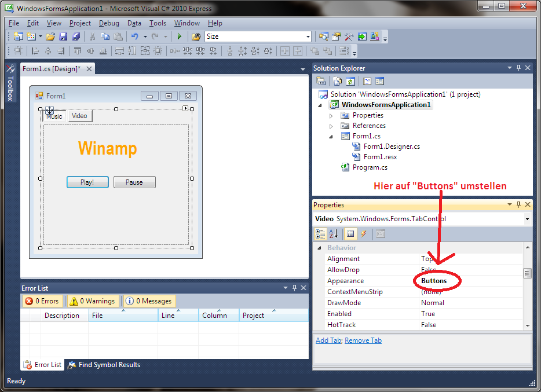Select the Winamp label on the form
The width and height of the screenshot is (541, 392).
108,149
